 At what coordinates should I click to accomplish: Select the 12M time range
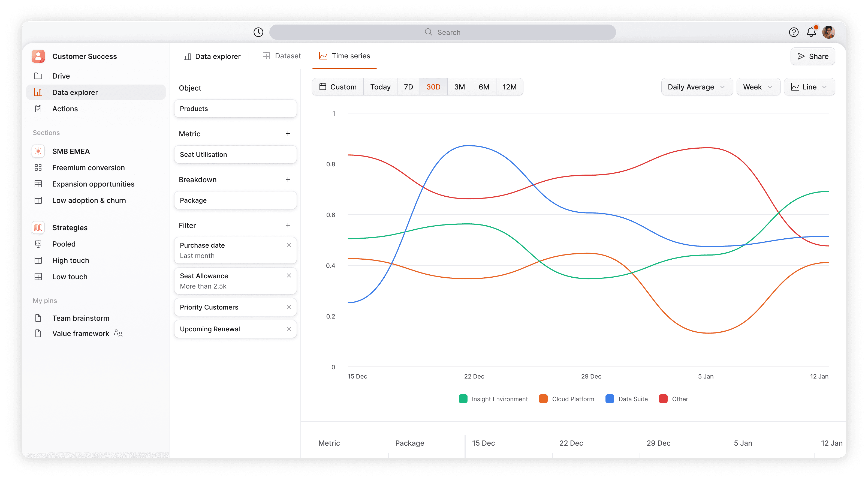pos(509,87)
